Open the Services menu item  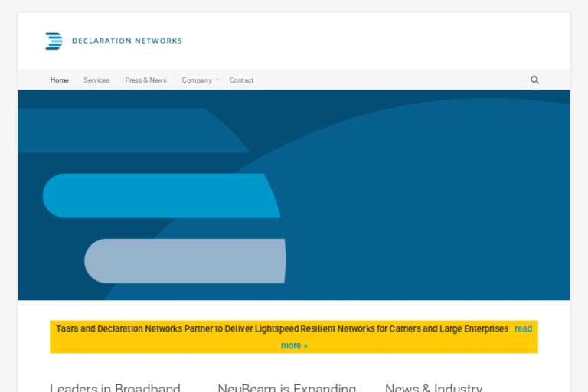[96, 80]
